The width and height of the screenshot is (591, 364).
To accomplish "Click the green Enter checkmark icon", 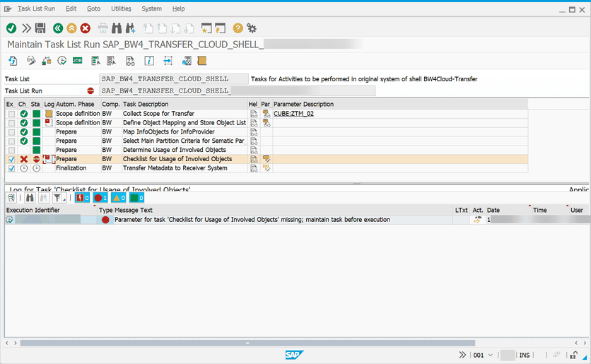I will (11, 28).
